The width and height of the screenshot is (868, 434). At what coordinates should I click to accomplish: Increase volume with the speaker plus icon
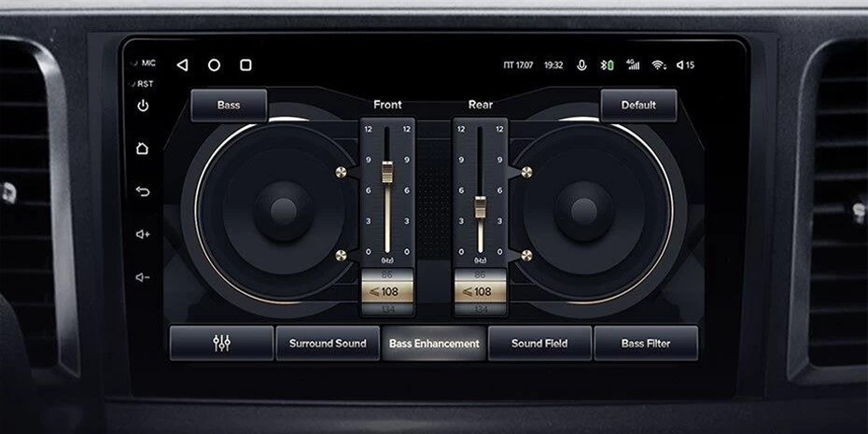(x=143, y=234)
